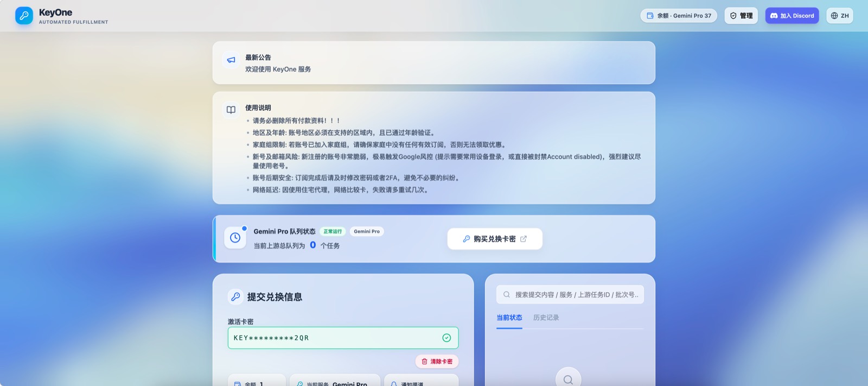Click the green checkmark in card key field
This screenshot has height=386, width=868.
click(446, 338)
